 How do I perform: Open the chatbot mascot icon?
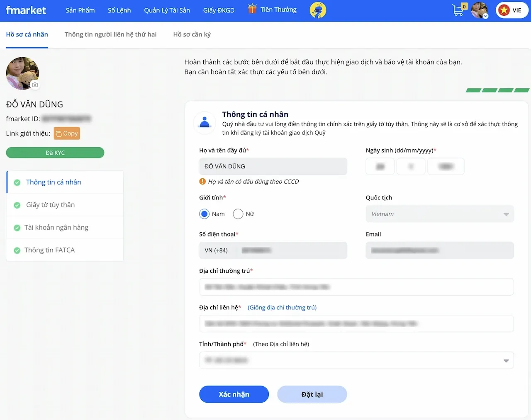tap(317, 10)
